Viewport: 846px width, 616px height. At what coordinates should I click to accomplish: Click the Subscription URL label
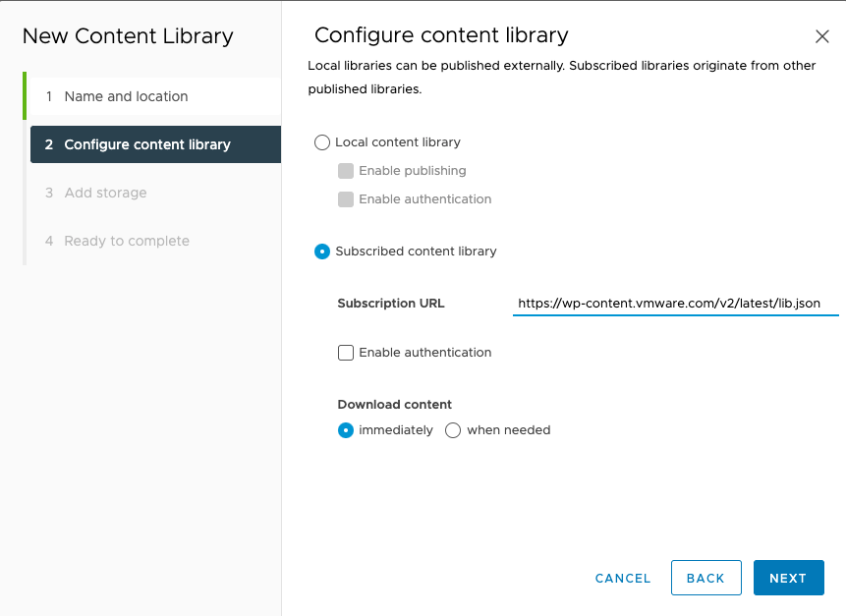pos(391,304)
